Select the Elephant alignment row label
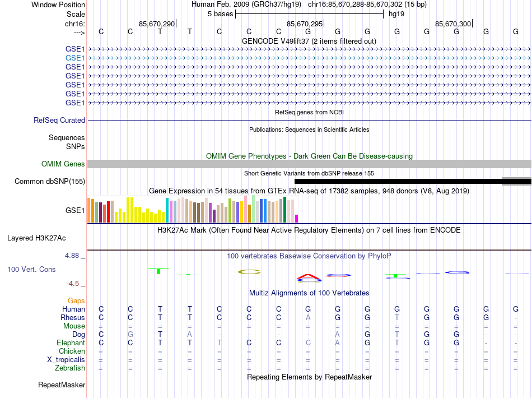 coord(71,343)
